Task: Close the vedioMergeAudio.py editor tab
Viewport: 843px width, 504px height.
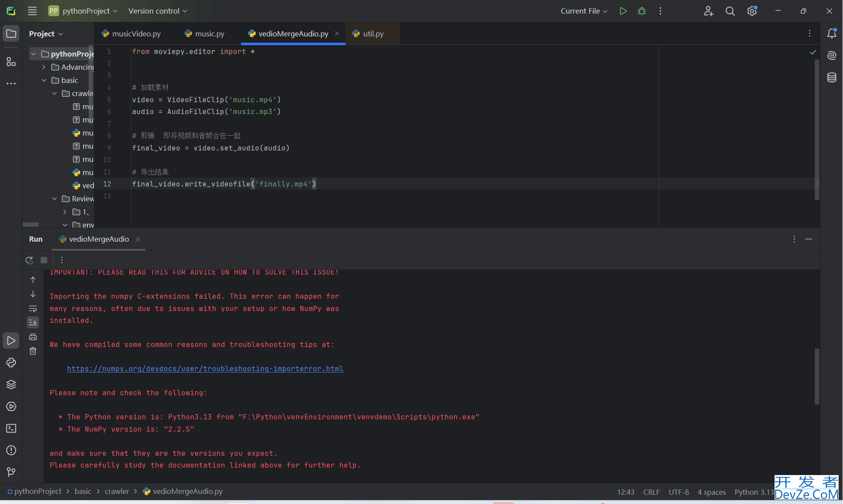Action: coord(337,33)
